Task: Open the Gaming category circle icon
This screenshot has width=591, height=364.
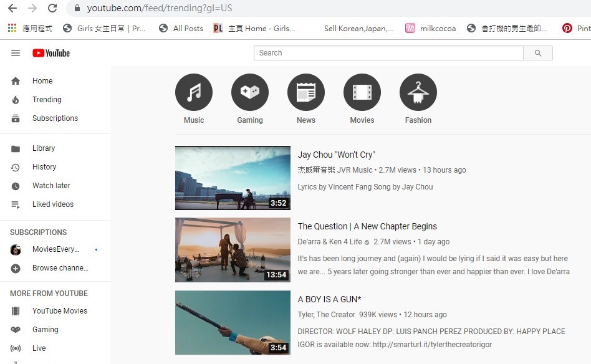Action: coord(250,93)
